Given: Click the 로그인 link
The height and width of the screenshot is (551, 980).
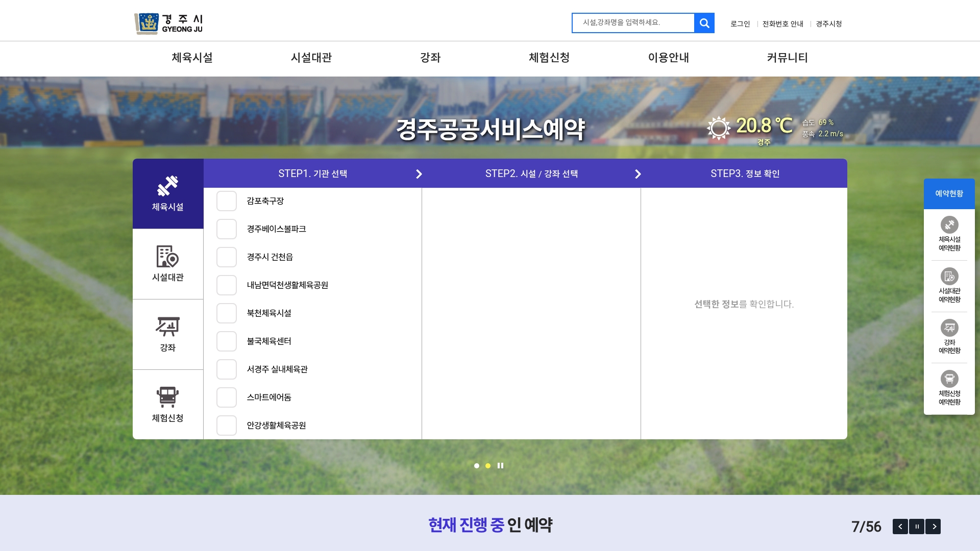Looking at the screenshot, I should point(740,24).
